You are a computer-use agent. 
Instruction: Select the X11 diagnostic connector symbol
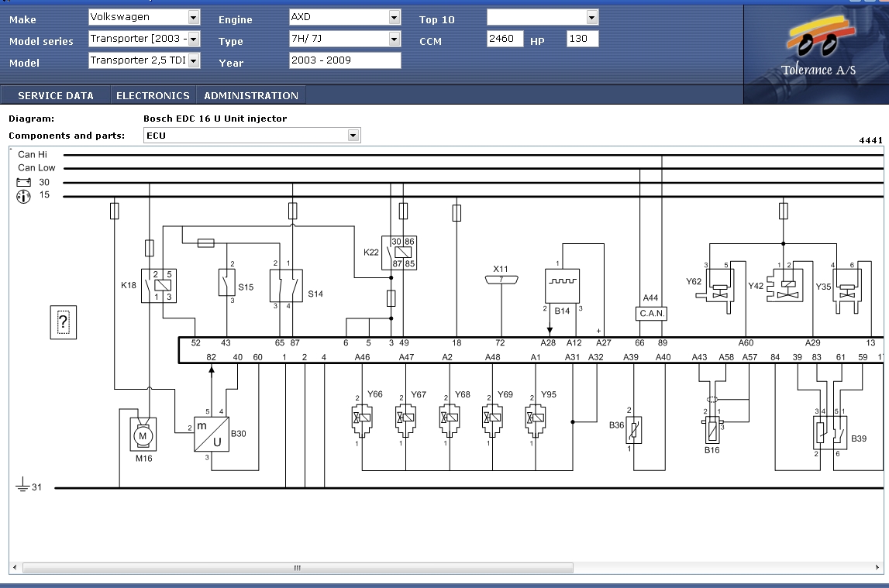click(501, 280)
